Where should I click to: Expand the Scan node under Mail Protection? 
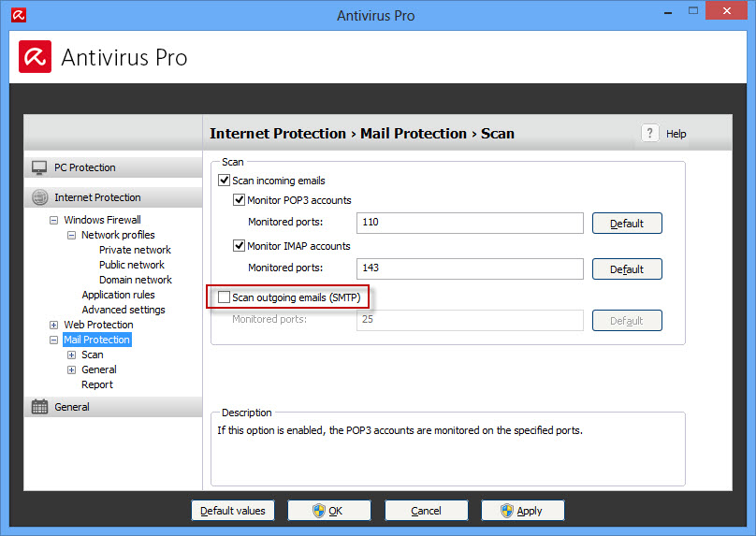pyautogui.click(x=71, y=355)
